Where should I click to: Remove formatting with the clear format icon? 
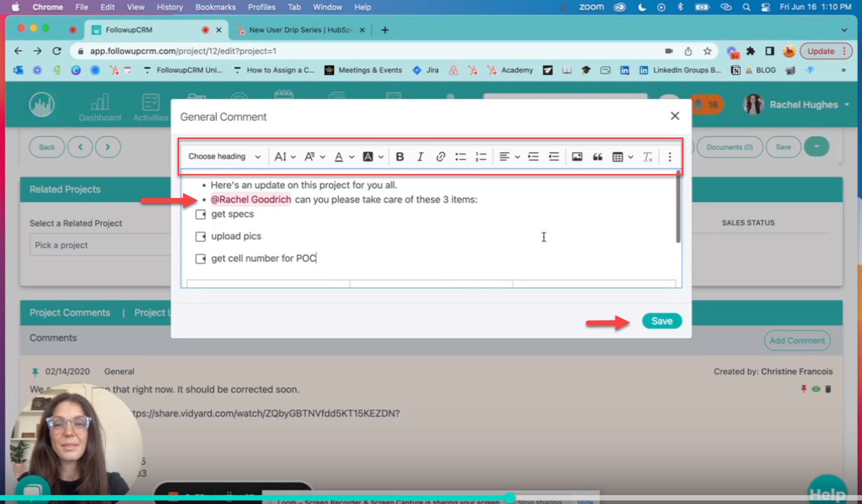(x=647, y=156)
